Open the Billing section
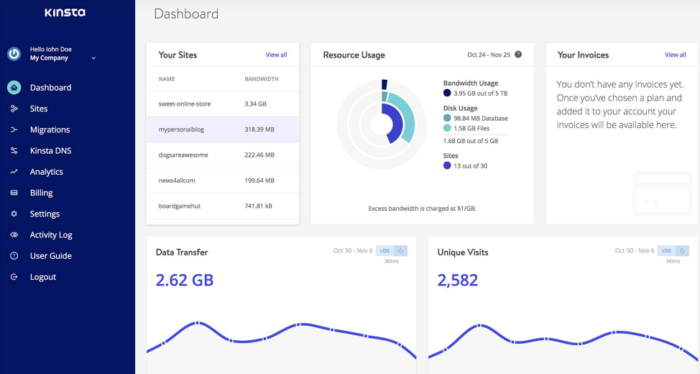Screen dimensions: 700x374 point(42,192)
